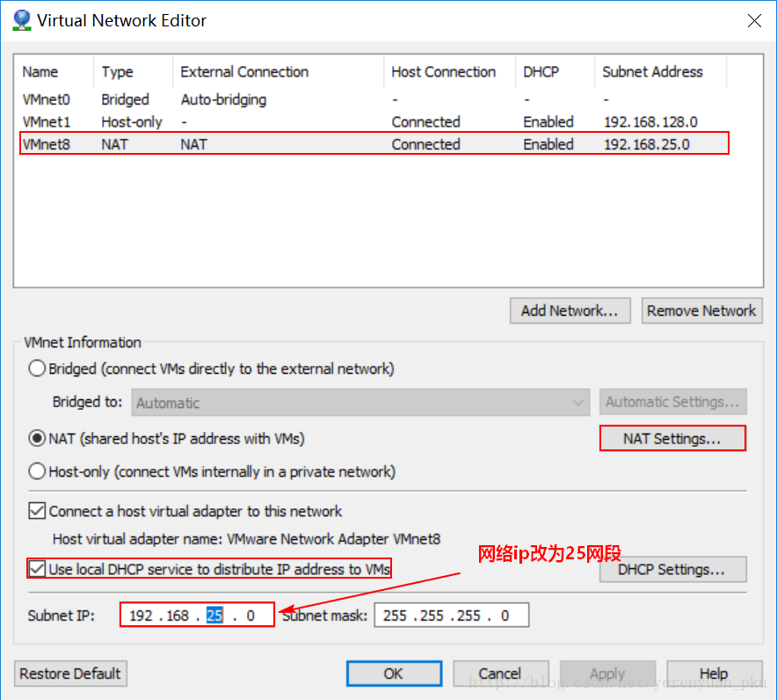Select the VMnet8 row in network list
Image resolution: width=777 pixels, height=700 pixels.
coord(374,143)
